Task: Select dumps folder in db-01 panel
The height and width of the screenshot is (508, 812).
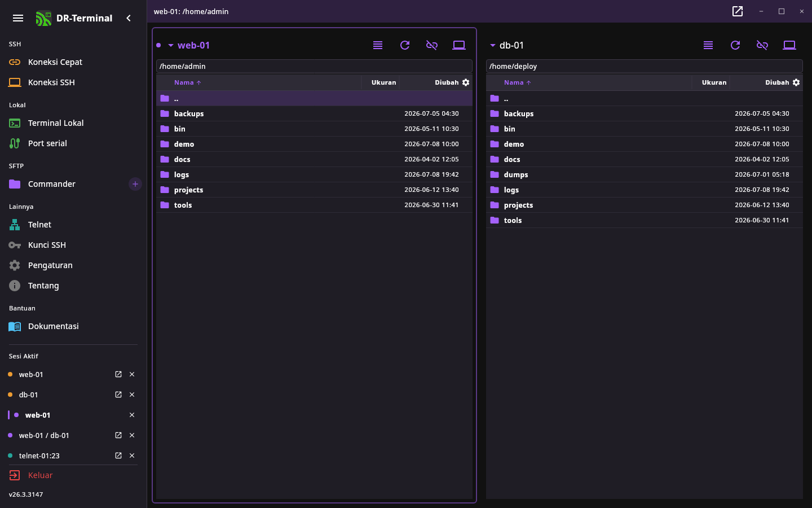Action: point(645,174)
